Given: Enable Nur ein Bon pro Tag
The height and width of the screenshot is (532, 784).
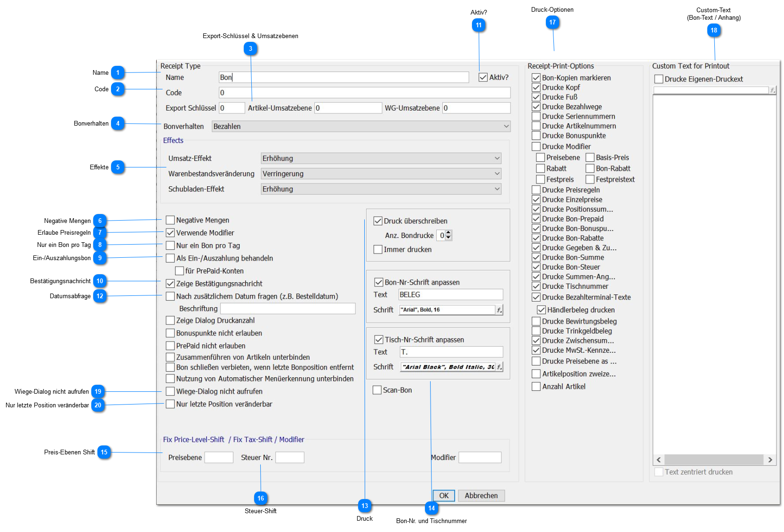Looking at the screenshot, I should point(170,246).
